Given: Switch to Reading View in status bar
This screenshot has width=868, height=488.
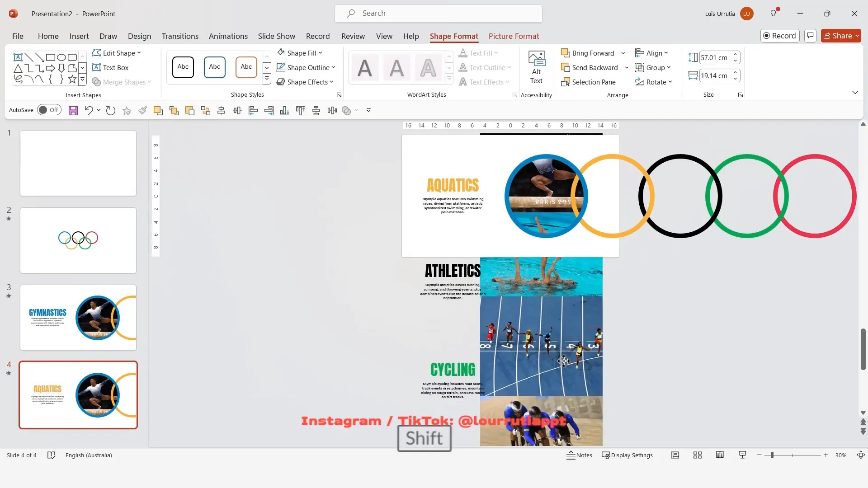Looking at the screenshot, I should 720,455.
